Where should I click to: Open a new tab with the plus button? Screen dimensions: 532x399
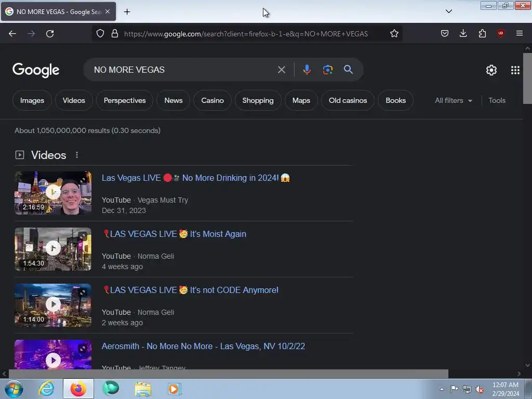(127, 12)
